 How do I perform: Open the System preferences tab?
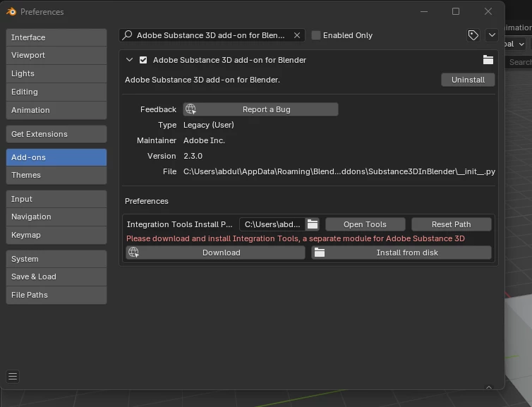(x=56, y=259)
